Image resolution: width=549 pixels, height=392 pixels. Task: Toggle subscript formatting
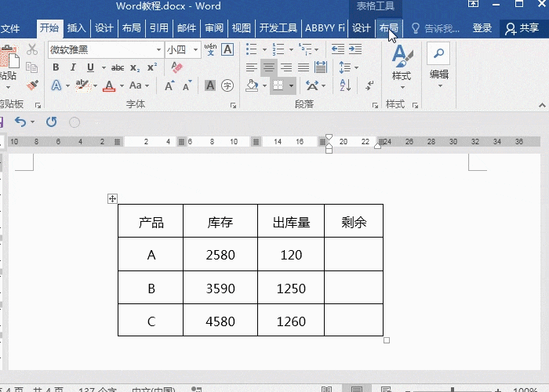click(x=135, y=67)
